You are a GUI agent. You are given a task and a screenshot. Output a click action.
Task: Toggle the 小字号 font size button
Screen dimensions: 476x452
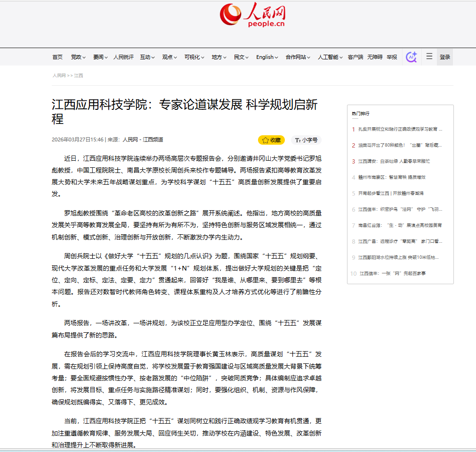tap(306, 140)
